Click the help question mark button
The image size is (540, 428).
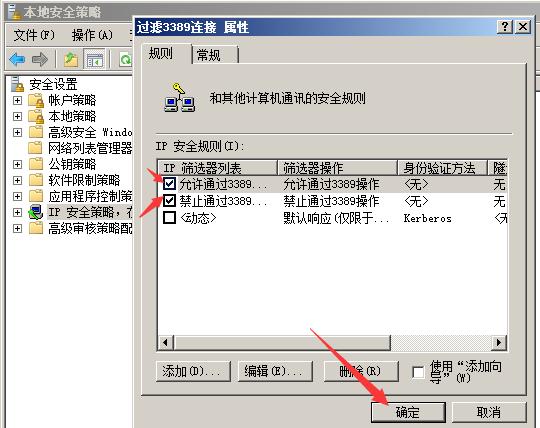coord(505,27)
